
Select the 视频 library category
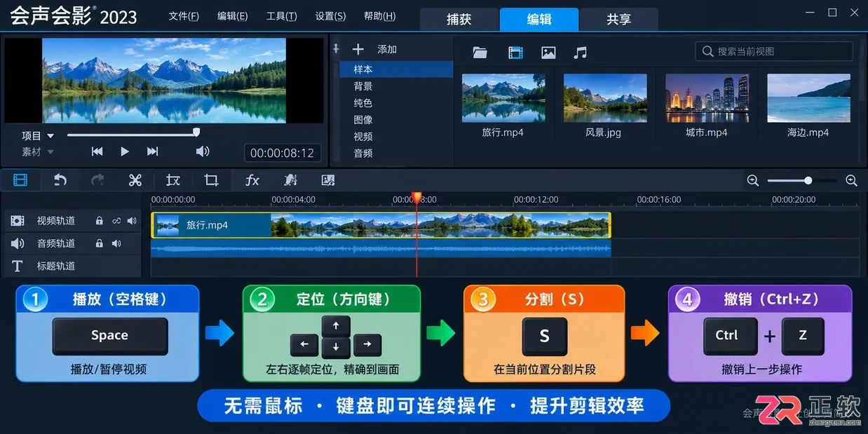point(396,137)
